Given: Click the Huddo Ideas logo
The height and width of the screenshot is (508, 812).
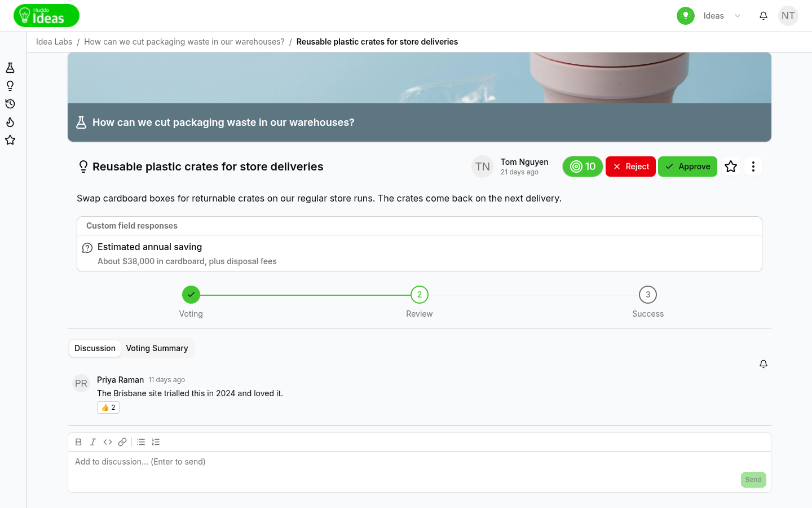Looking at the screenshot, I should coord(46,16).
